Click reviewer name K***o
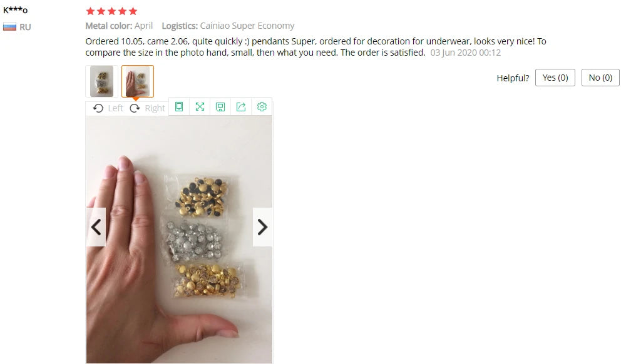 coord(16,10)
